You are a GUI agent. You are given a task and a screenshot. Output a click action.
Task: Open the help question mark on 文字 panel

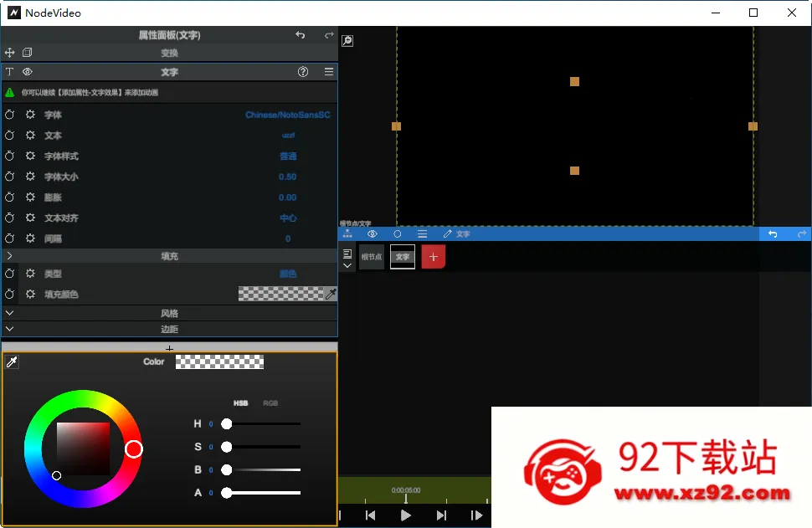tap(302, 72)
